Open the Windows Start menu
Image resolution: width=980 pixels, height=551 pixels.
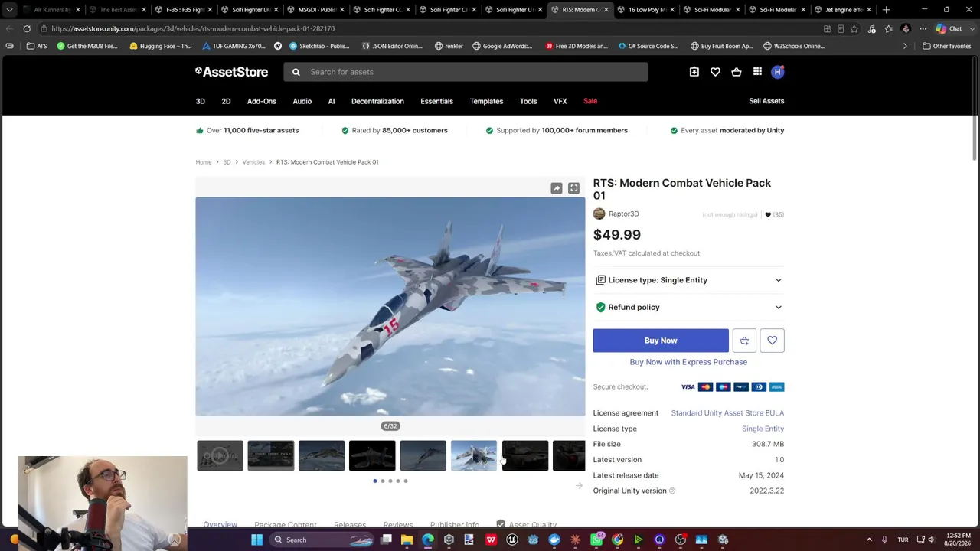(257, 540)
